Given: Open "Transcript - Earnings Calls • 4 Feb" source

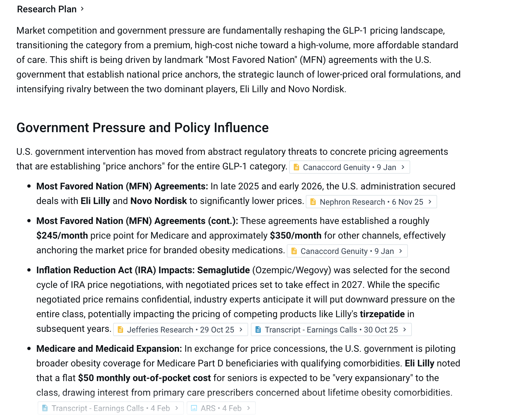Looking at the screenshot, I should coord(110,408).
